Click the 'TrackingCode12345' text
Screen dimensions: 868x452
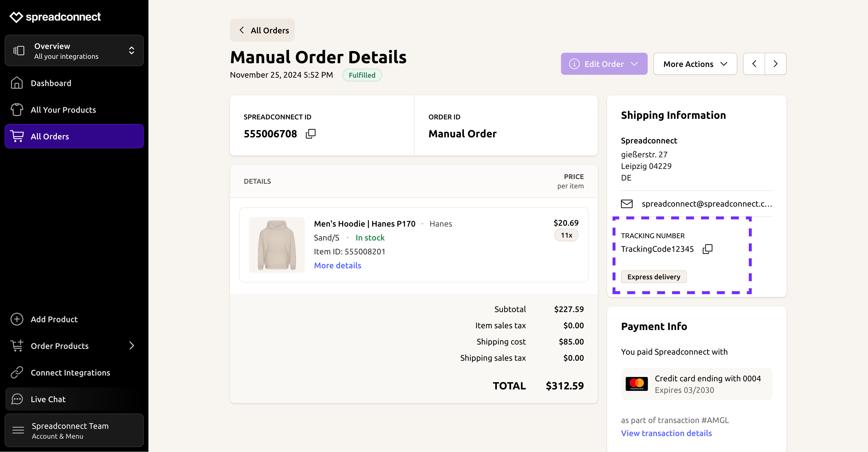pos(657,249)
